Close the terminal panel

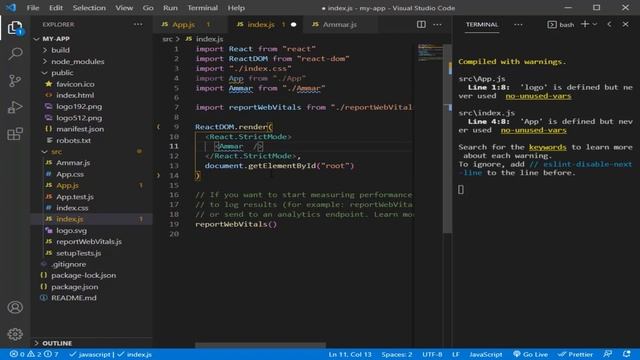(625, 24)
